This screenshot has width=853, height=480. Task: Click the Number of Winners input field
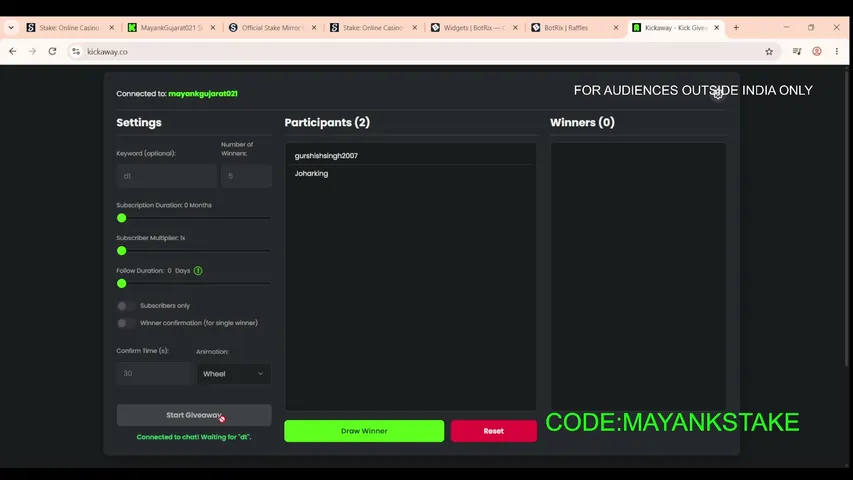tap(246, 176)
